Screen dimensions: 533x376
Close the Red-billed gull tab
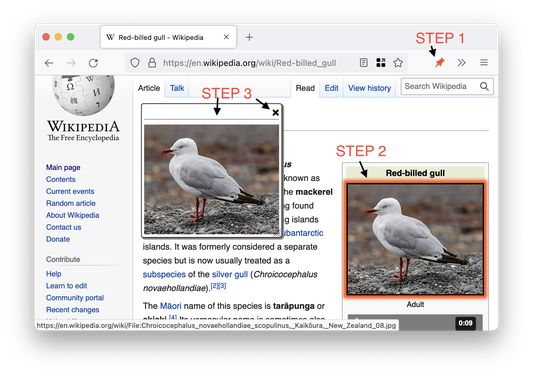click(226, 37)
